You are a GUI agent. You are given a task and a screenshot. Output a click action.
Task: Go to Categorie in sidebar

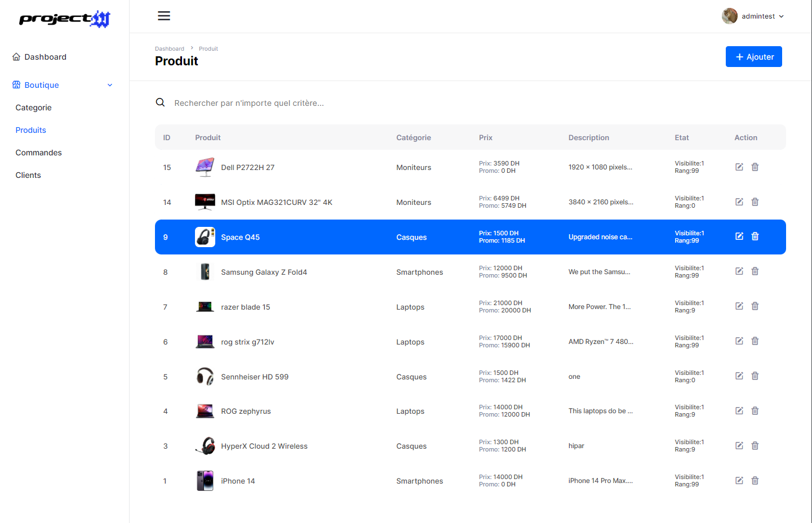(x=33, y=108)
